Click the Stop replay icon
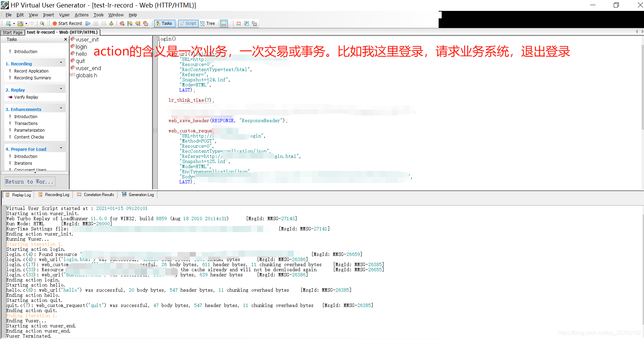Image resolution: width=644 pixels, height=339 pixels. [x=96, y=23]
